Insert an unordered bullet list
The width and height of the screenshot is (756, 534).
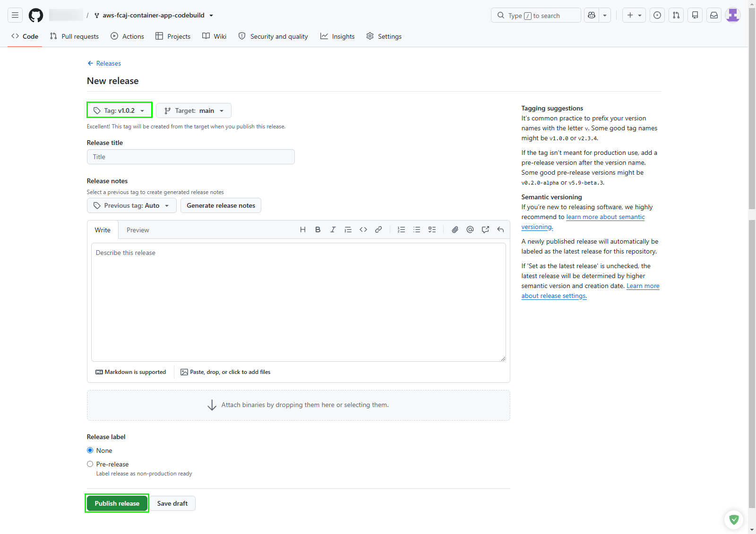click(x=417, y=229)
